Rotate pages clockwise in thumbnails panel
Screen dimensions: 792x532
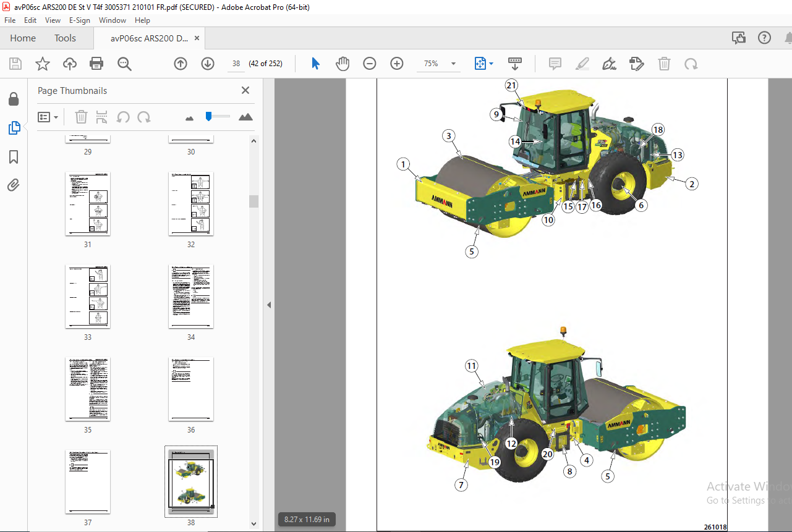(144, 117)
